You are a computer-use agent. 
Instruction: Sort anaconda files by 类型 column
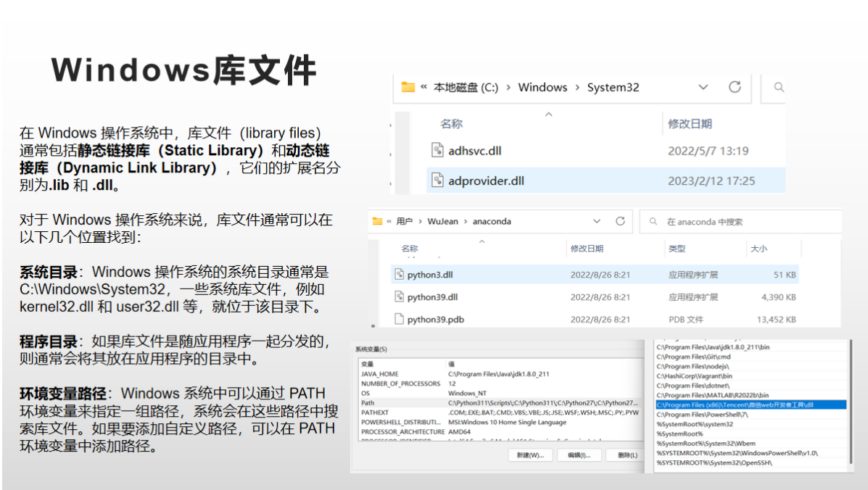[677, 249]
